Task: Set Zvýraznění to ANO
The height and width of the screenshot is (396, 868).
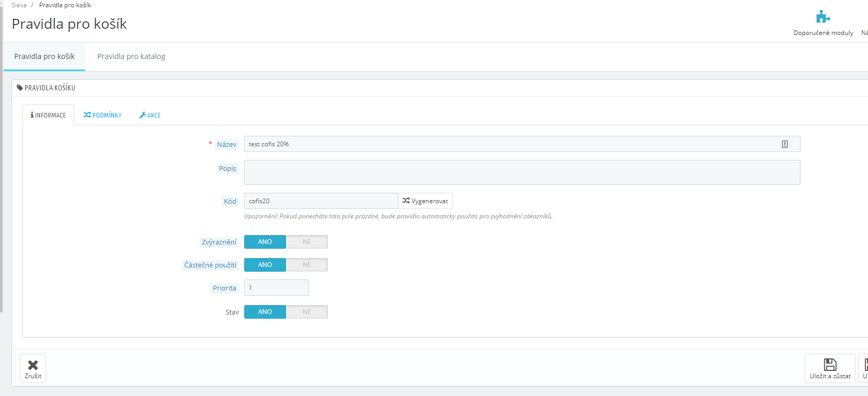Action: point(265,242)
